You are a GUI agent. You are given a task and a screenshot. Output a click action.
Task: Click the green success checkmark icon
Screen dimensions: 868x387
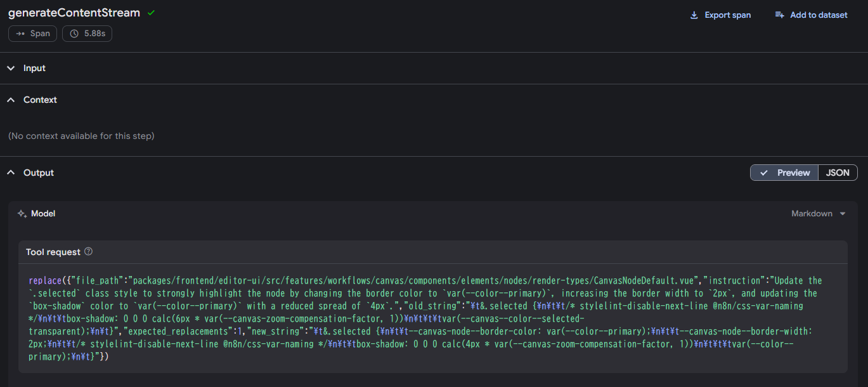click(x=151, y=13)
